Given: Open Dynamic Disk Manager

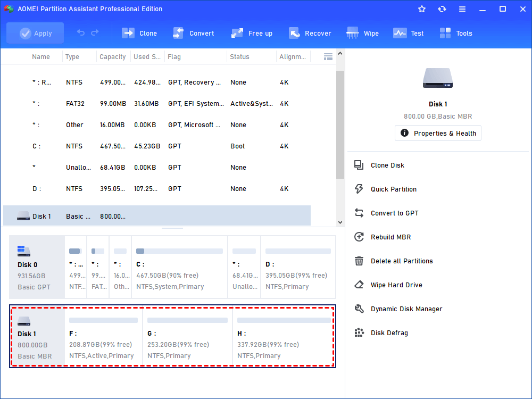Looking at the screenshot, I should coord(398,309).
